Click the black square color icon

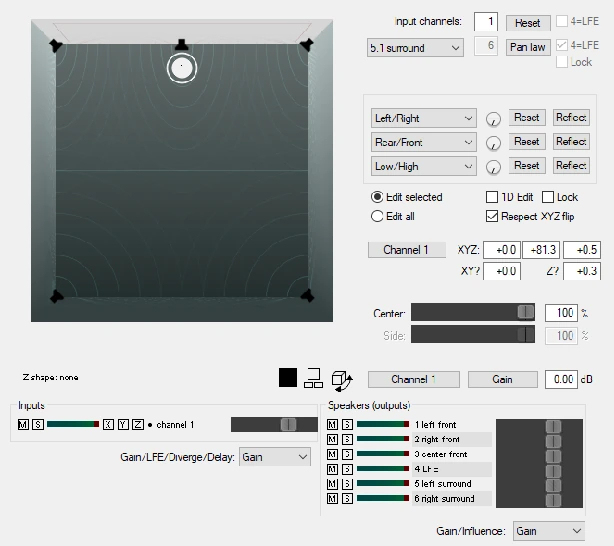tap(288, 378)
